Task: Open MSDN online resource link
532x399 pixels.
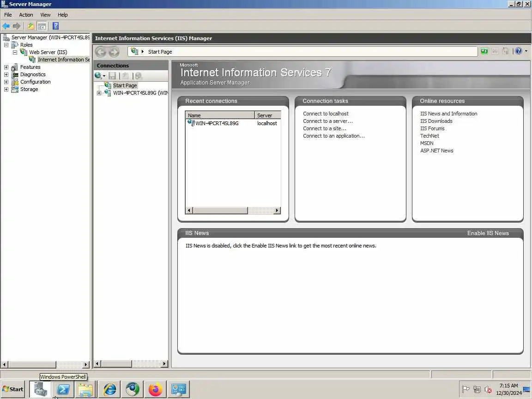Action: pyautogui.click(x=427, y=144)
